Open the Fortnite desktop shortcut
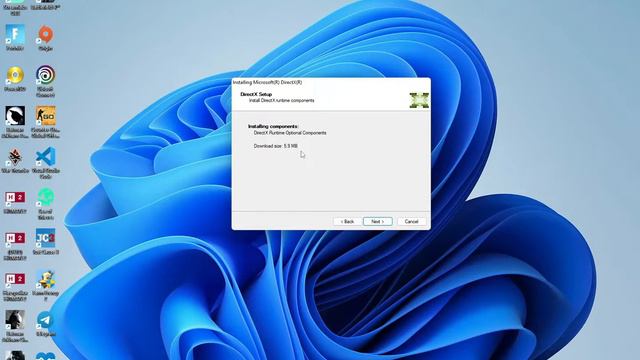Viewport: 640px width, 360px height. click(x=15, y=38)
